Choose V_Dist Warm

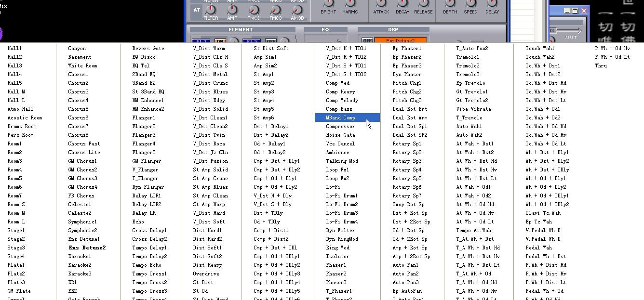pos(209,48)
